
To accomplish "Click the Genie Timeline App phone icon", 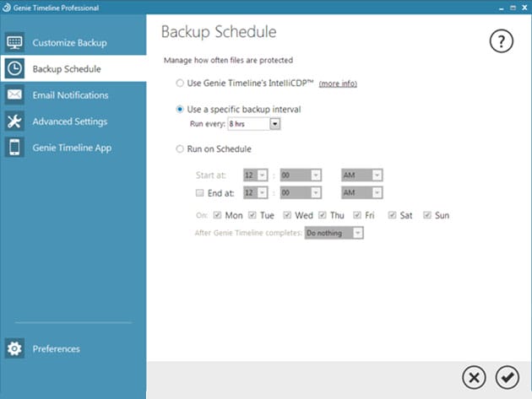I will click(14, 148).
